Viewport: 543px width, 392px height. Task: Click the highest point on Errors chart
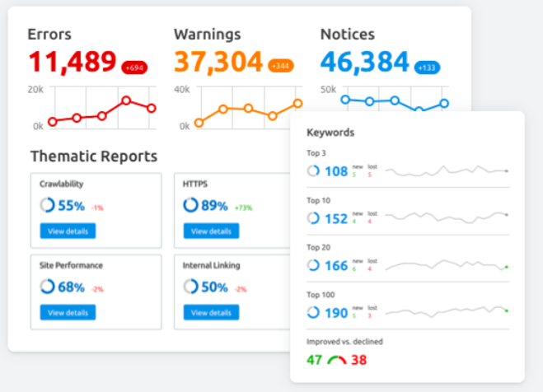pyautogui.click(x=126, y=100)
